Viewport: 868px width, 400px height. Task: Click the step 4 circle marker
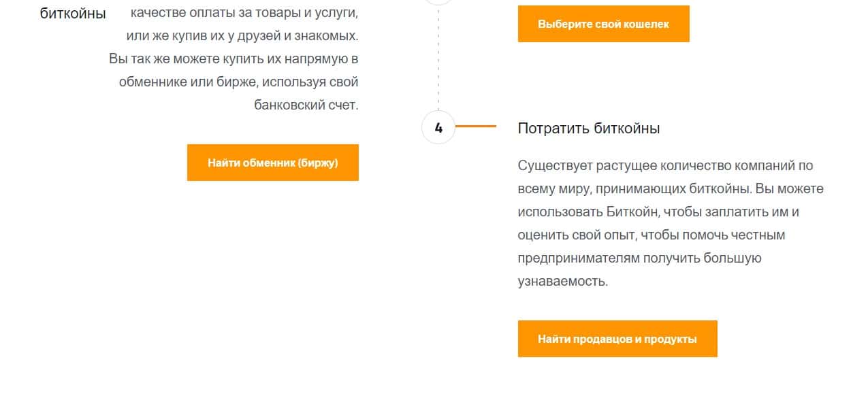(x=438, y=127)
